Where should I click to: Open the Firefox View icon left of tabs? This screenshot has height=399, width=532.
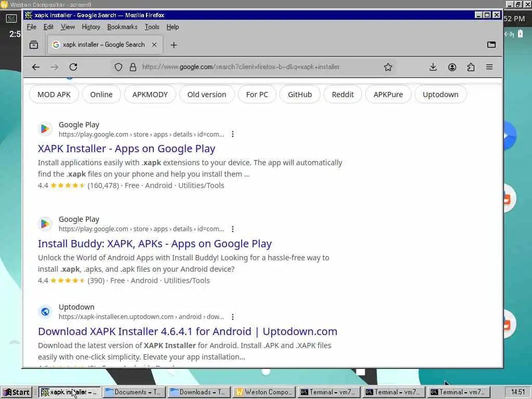click(34, 45)
